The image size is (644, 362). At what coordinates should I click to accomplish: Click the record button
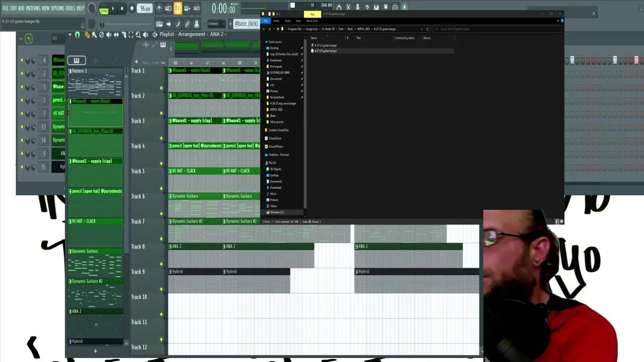coord(132,9)
